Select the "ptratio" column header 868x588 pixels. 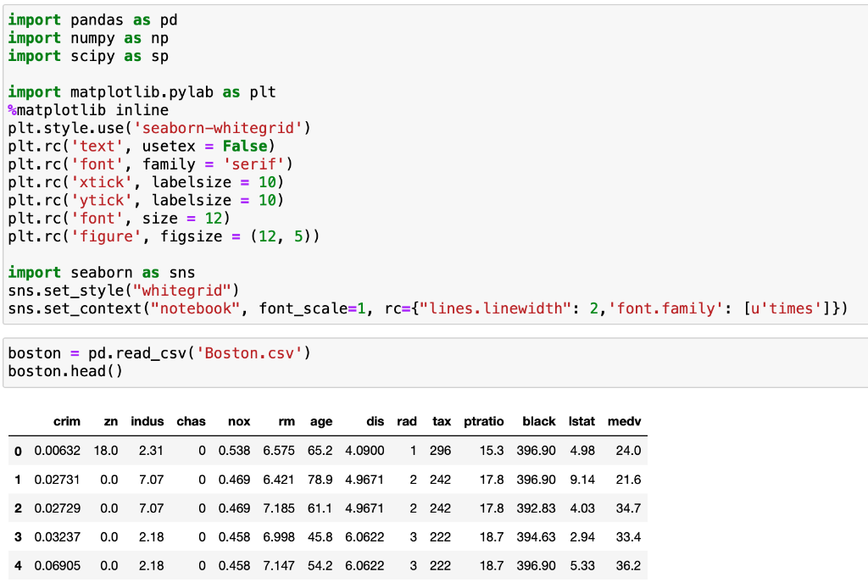(484, 421)
